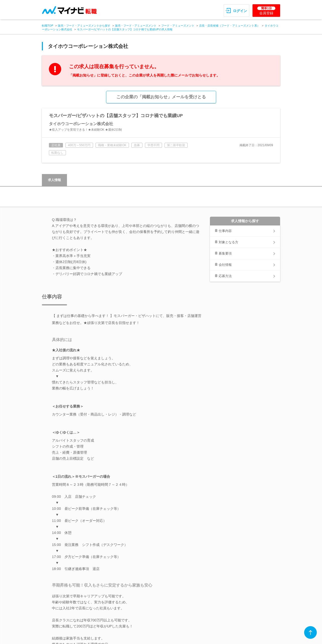Expand the 応募方法 chevron in sidebar
322x644 pixels.
pos(274,276)
